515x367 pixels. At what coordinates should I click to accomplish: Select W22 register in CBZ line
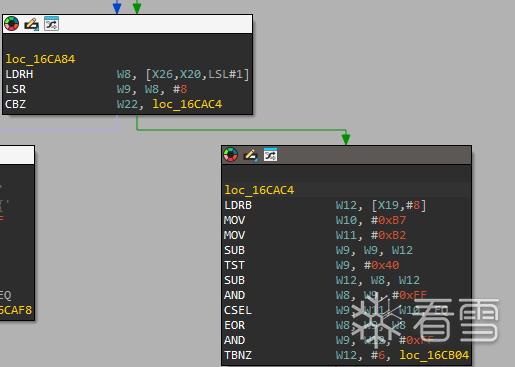127,104
